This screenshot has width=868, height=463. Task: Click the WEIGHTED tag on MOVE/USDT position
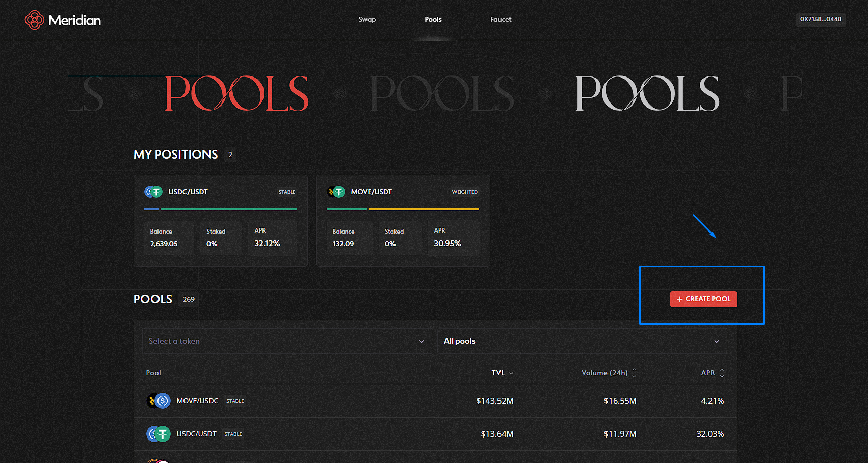pos(465,192)
